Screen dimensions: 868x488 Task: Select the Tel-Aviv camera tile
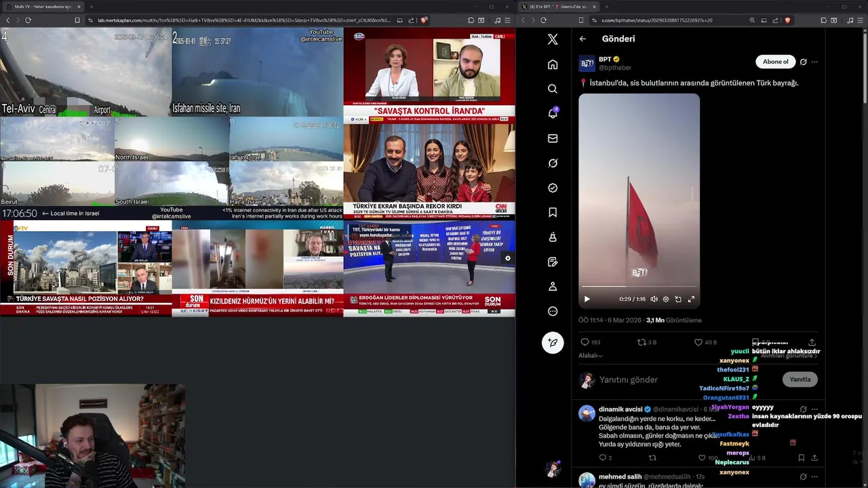pos(85,72)
